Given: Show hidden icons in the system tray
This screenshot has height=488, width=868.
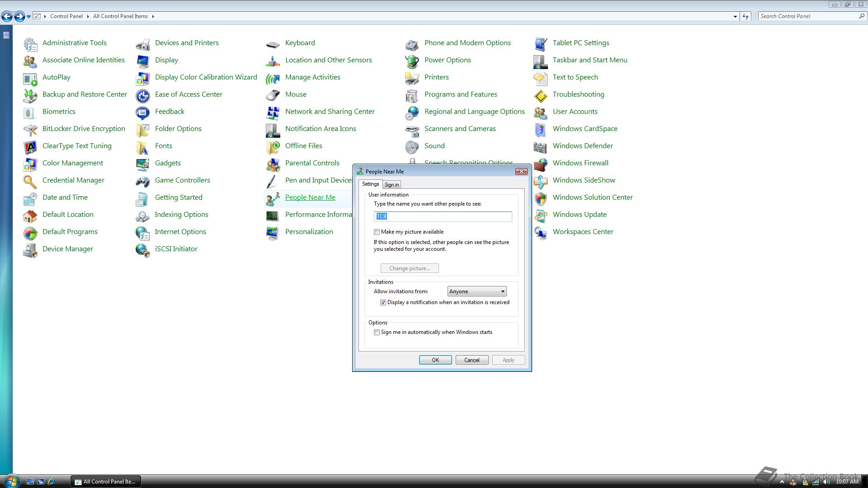Looking at the screenshot, I should [782, 482].
